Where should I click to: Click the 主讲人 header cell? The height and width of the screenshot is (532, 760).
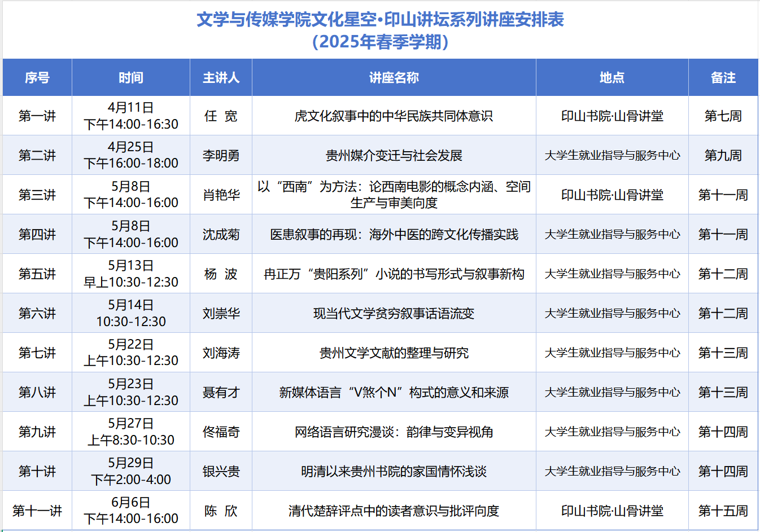coord(221,78)
